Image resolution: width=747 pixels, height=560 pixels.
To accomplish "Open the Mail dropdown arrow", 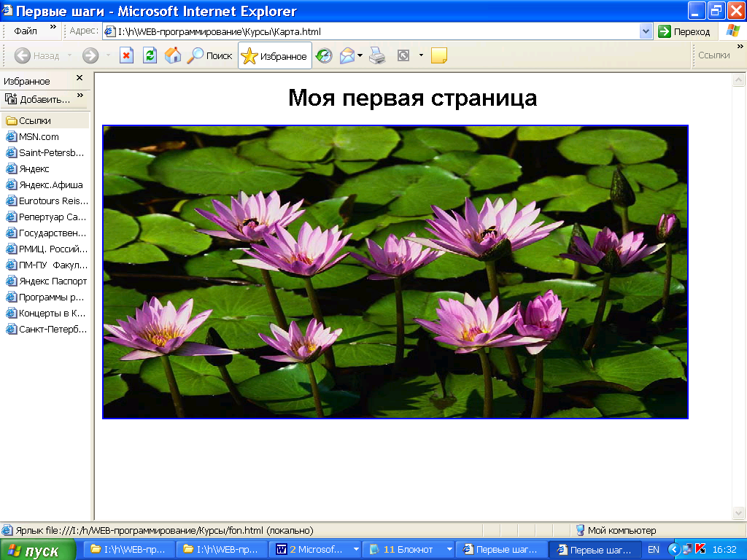I will pos(360,55).
